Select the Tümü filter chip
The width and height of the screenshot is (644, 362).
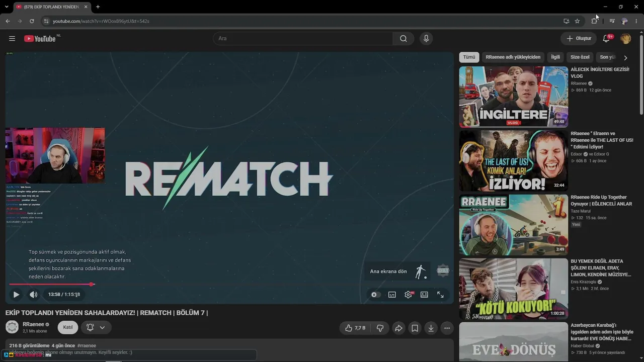pyautogui.click(x=469, y=57)
